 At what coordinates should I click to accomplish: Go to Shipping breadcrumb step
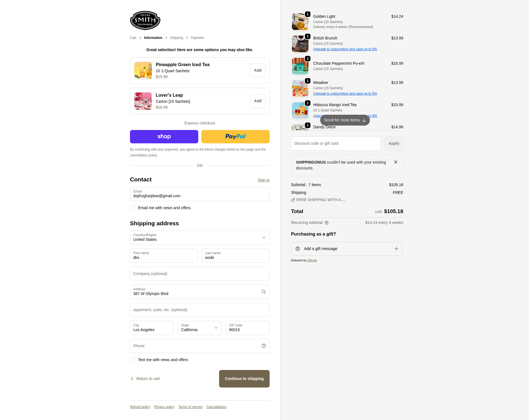pos(176,38)
